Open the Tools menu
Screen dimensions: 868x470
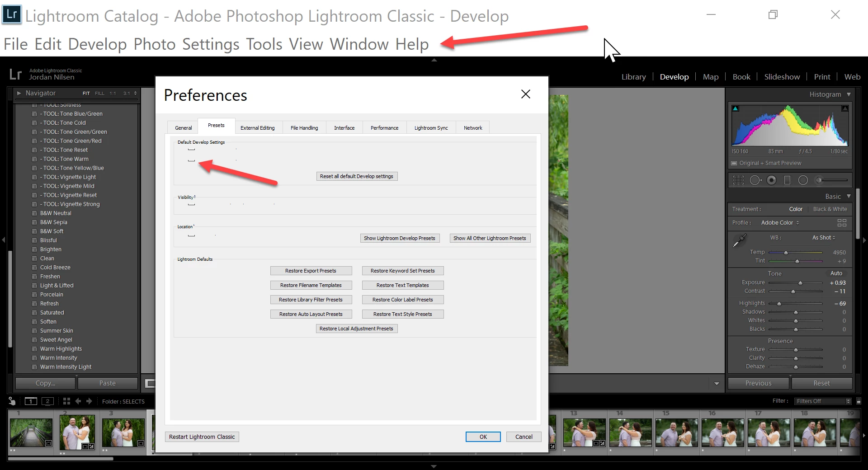pyautogui.click(x=264, y=44)
